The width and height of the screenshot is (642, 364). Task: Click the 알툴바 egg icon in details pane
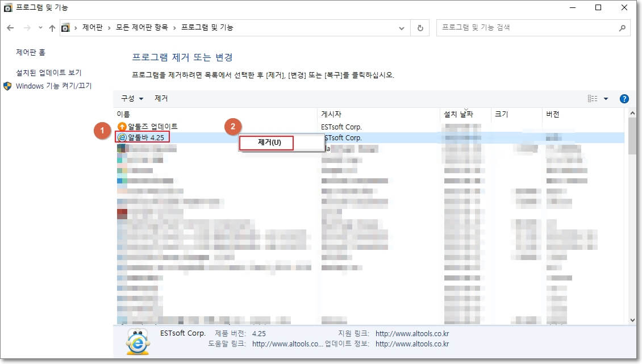(x=138, y=341)
